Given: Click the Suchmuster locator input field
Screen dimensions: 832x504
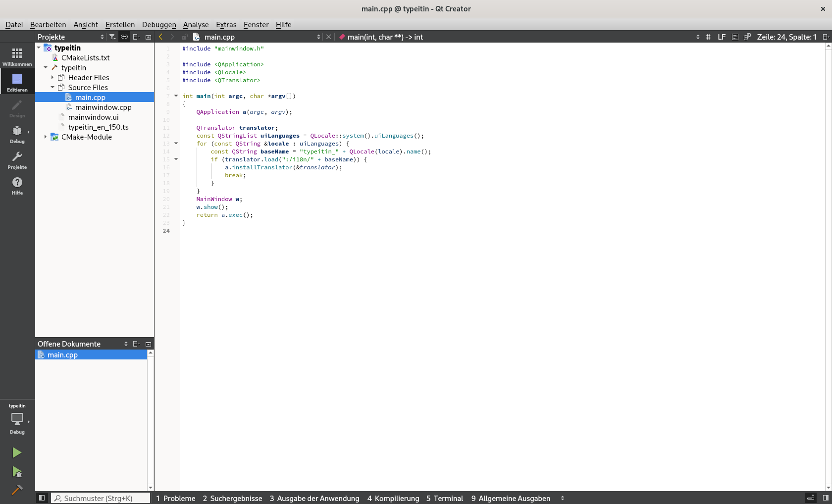Looking at the screenshot, I should pyautogui.click(x=101, y=498).
